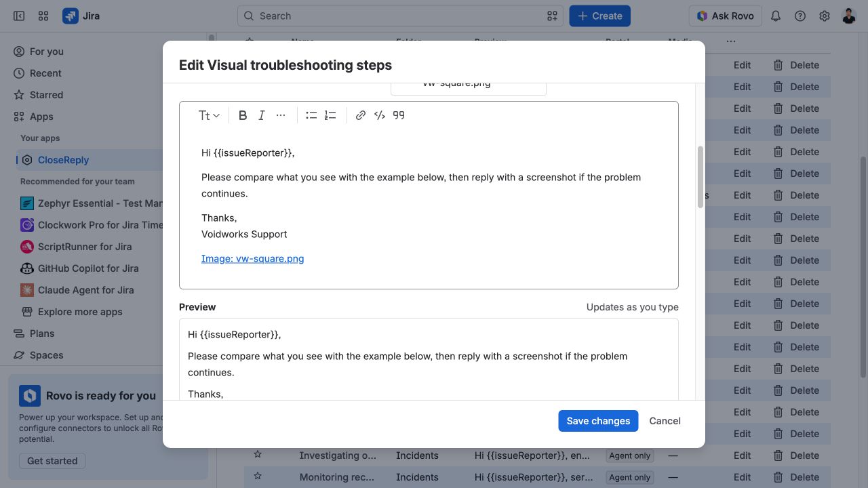
Task: Open notifications bell
Action: click(x=776, y=16)
